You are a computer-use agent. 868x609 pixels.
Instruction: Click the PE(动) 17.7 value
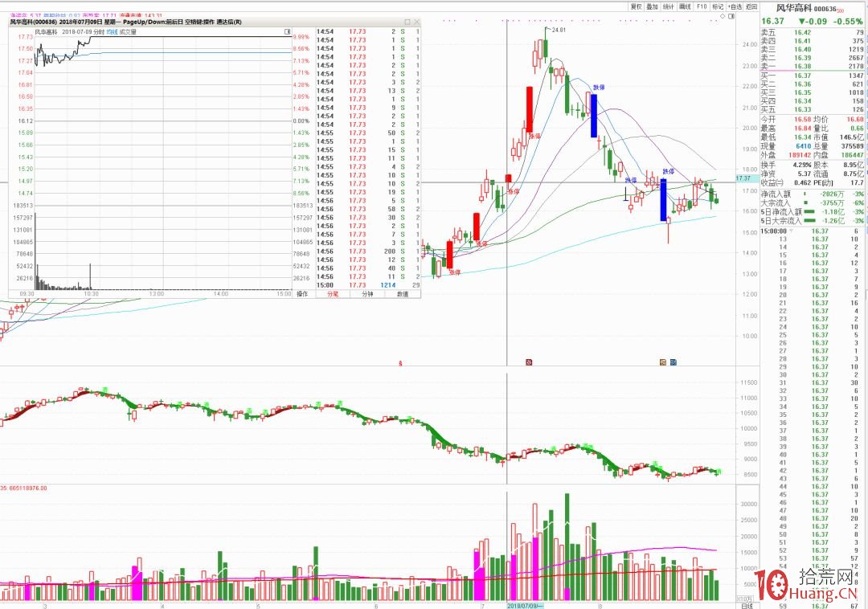[857, 182]
